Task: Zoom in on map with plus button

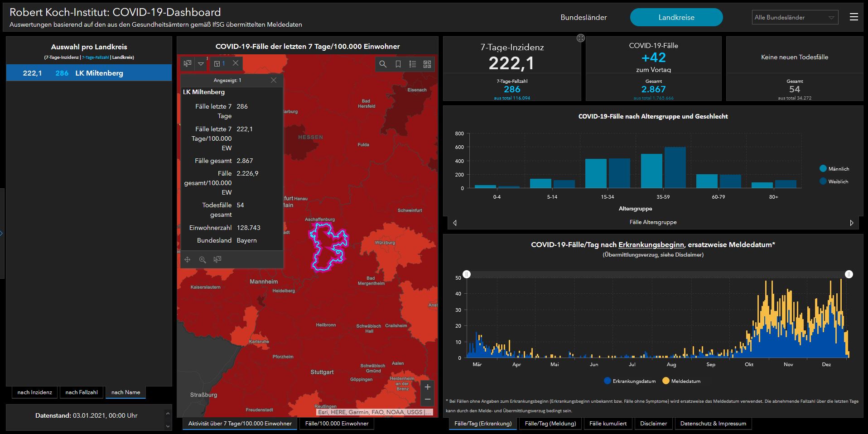Action: pyautogui.click(x=427, y=387)
